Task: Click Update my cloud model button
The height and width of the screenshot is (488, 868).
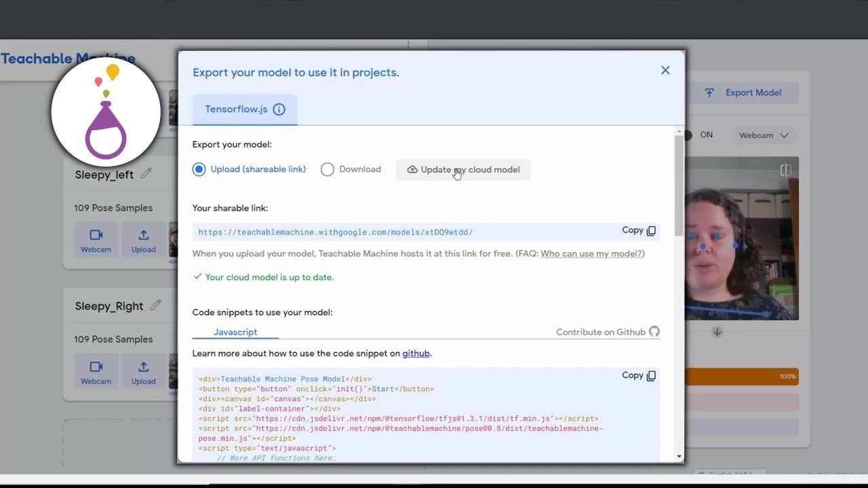Action: coord(463,169)
